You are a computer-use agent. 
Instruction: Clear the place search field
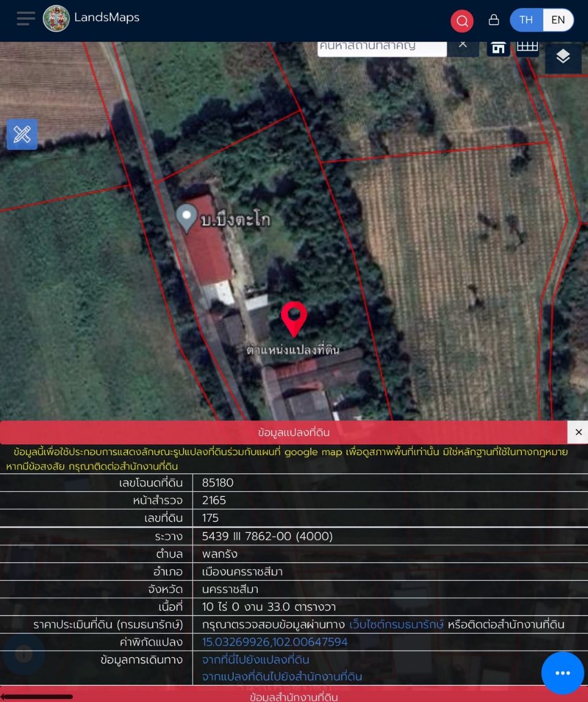463,45
